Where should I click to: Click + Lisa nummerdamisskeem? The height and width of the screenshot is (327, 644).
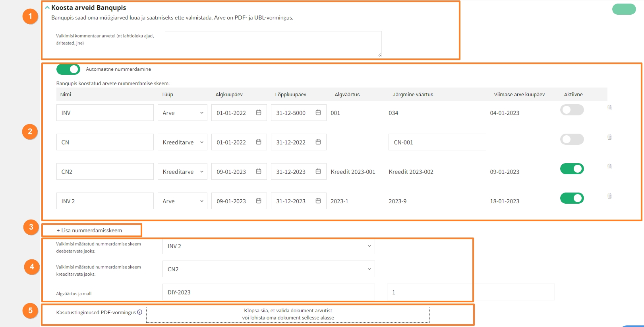point(89,230)
